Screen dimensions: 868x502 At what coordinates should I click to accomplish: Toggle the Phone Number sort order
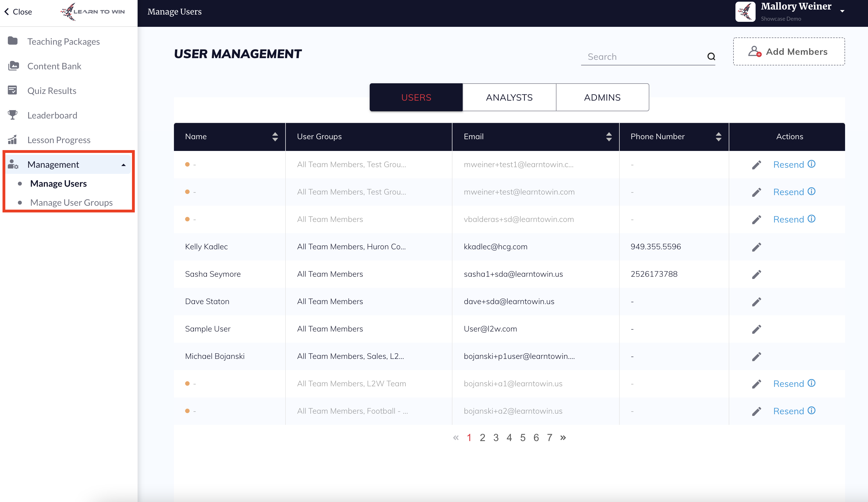[x=718, y=137]
